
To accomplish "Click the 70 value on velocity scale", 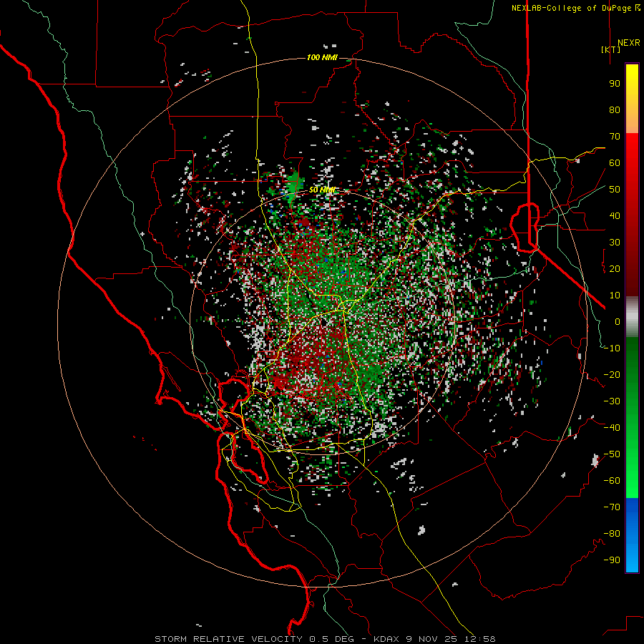I will pos(615,137).
